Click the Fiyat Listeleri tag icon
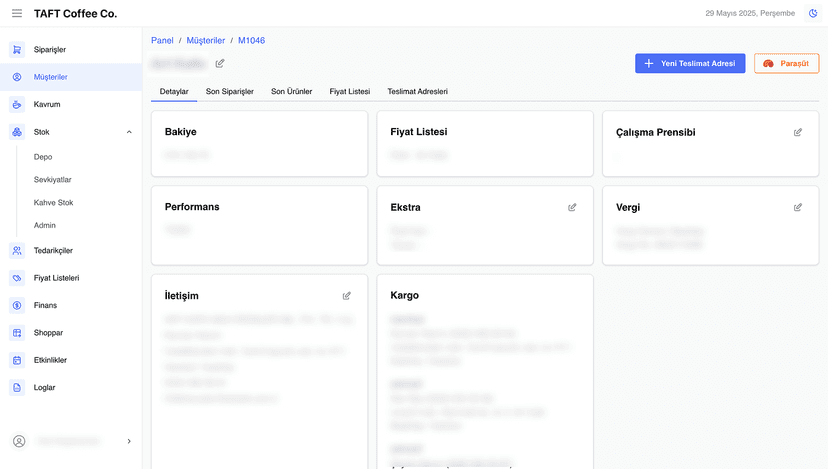The width and height of the screenshot is (828, 469). (x=17, y=278)
